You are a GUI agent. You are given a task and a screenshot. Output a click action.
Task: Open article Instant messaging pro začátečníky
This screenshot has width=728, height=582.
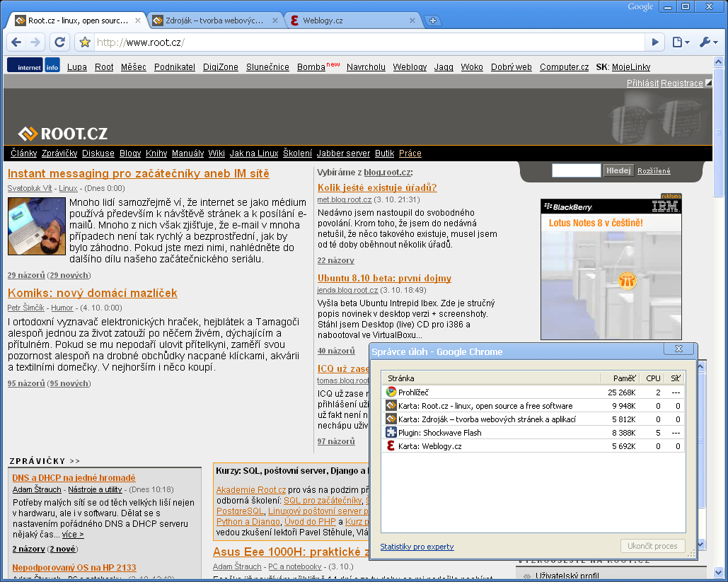(x=139, y=173)
